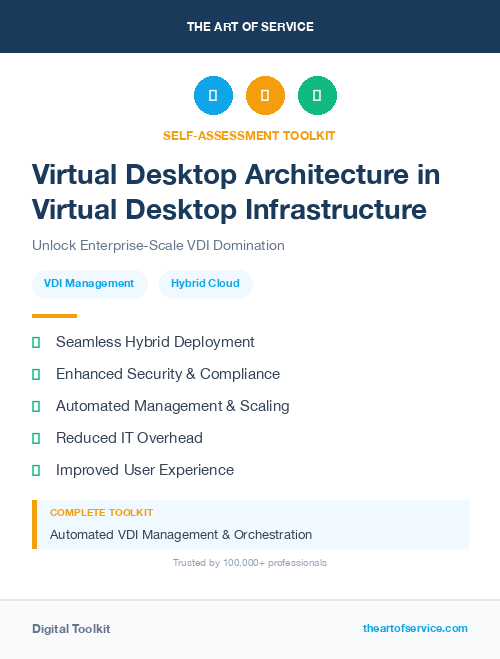Image resolution: width=500 pixels, height=659 pixels.
Task: Click the orange circle icon
Action: point(265,95)
